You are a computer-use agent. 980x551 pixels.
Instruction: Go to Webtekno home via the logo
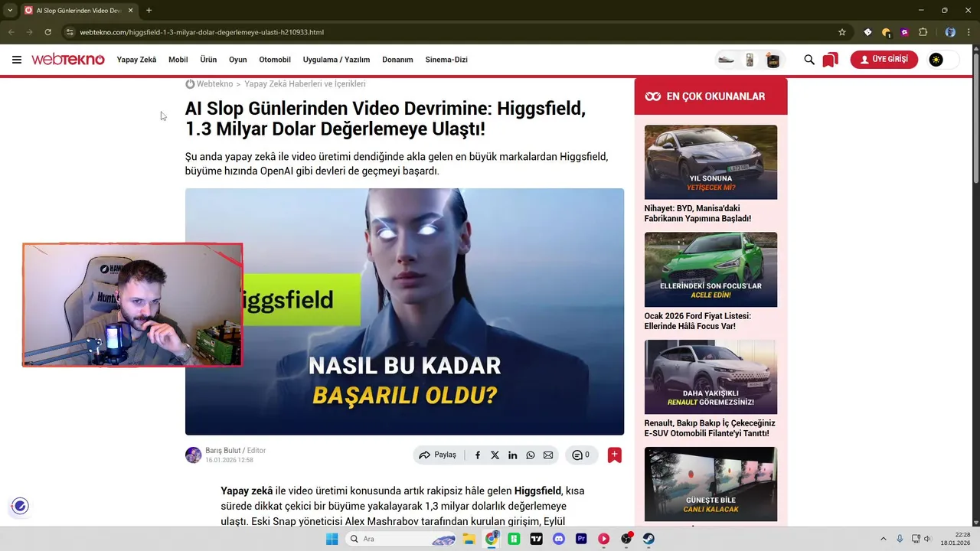[x=68, y=60]
